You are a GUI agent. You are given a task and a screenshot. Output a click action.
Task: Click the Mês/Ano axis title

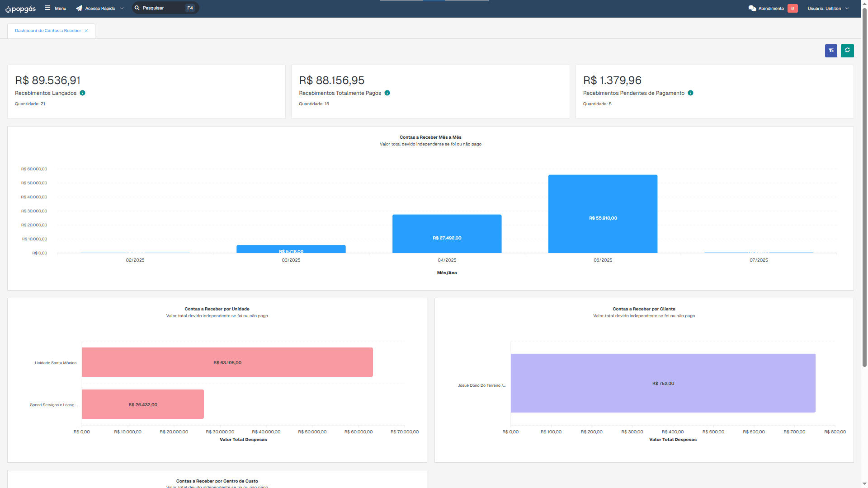point(447,273)
